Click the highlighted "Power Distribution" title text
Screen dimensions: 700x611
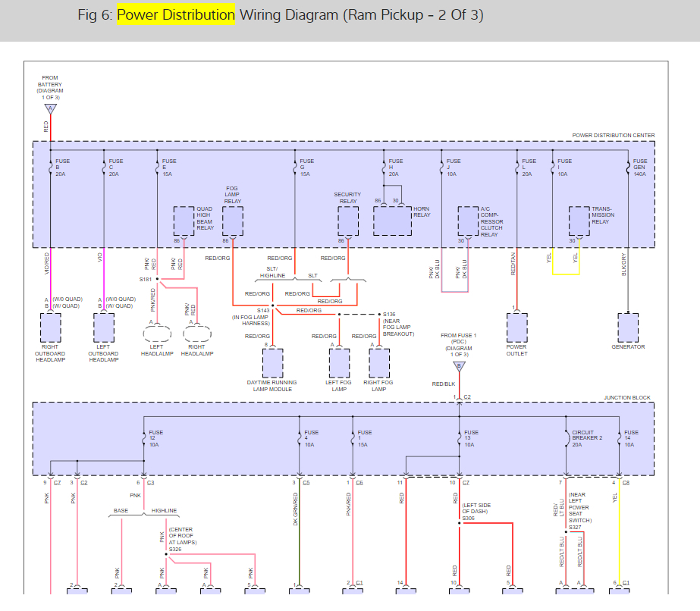pos(176,14)
